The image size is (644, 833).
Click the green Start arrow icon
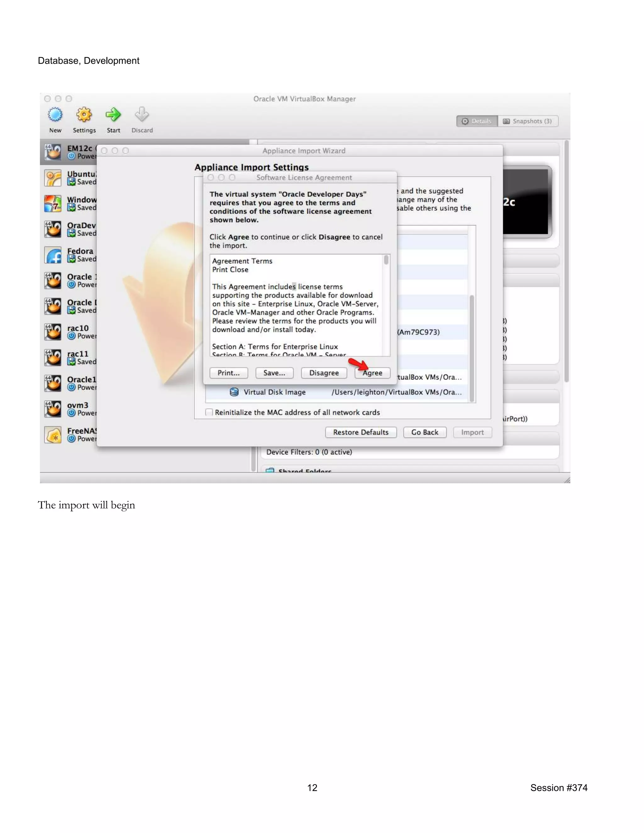pyautogui.click(x=113, y=114)
